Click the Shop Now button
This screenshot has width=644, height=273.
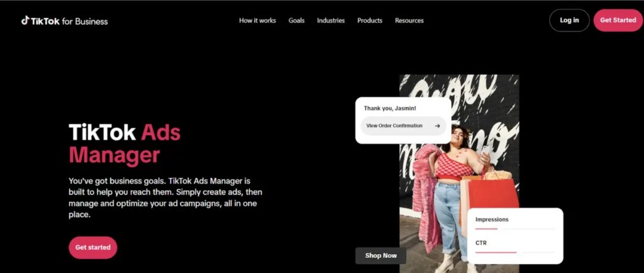[380, 256]
